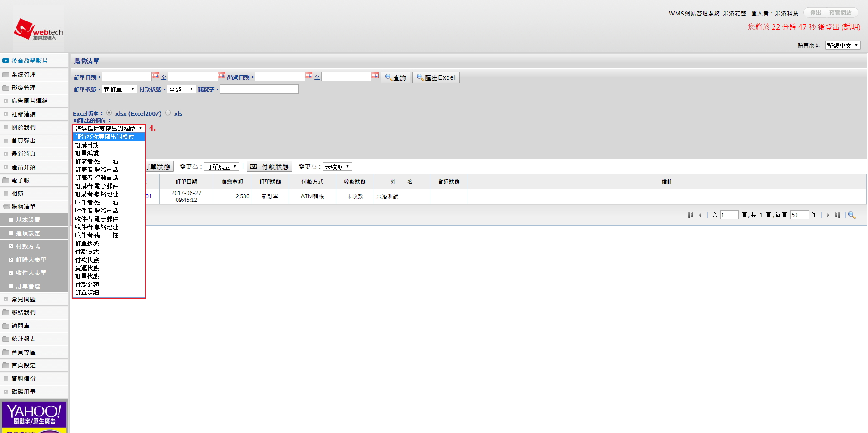The height and width of the screenshot is (433, 868).
Task: Open the shipping start date calendar picker
Action: pos(309,76)
